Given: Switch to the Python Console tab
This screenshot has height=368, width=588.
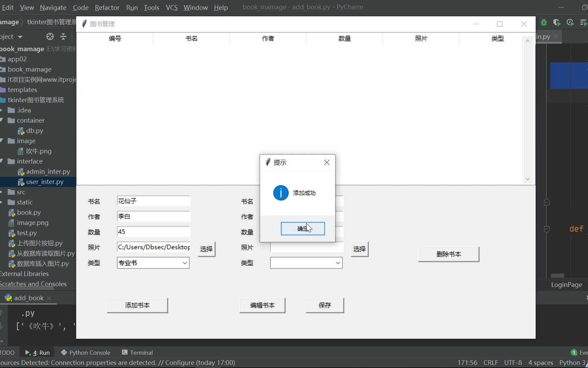Looking at the screenshot, I should 89,352.
